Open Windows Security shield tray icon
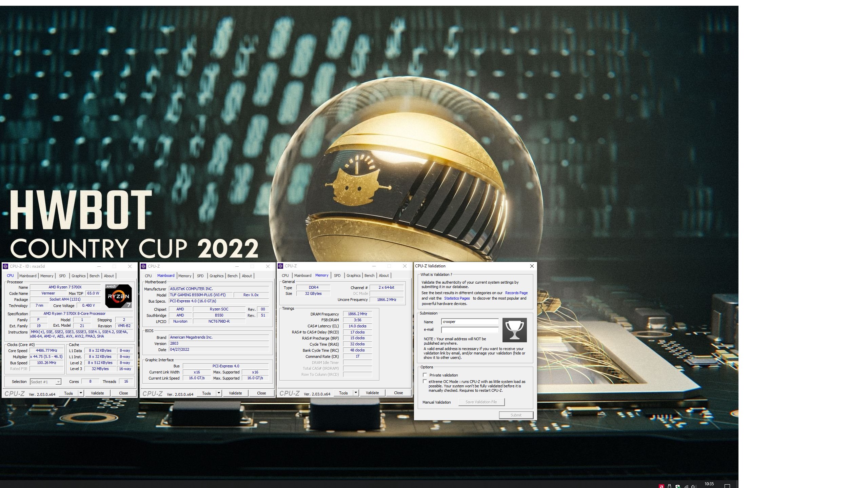 677,486
